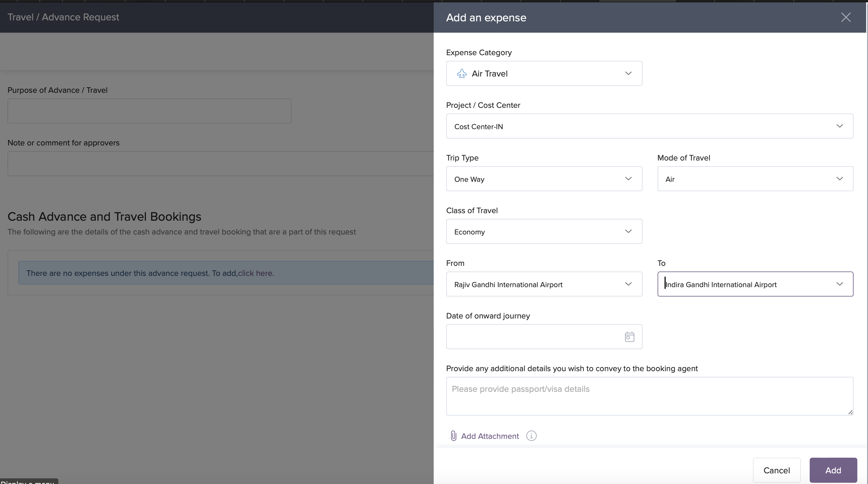The width and height of the screenshot is (868, 484).
Task: Click the airplane icon in Expense Category
Action: (x=462, y=73)
